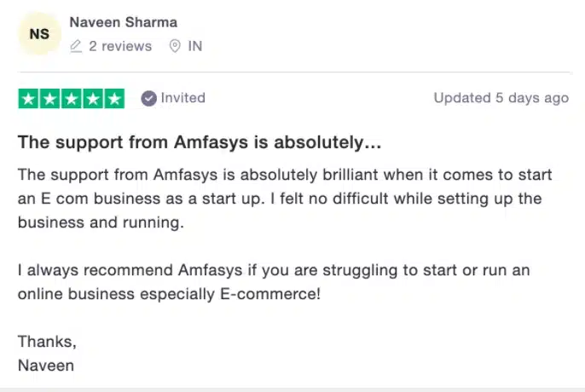Click the divider line below profile

pos(294,72)
